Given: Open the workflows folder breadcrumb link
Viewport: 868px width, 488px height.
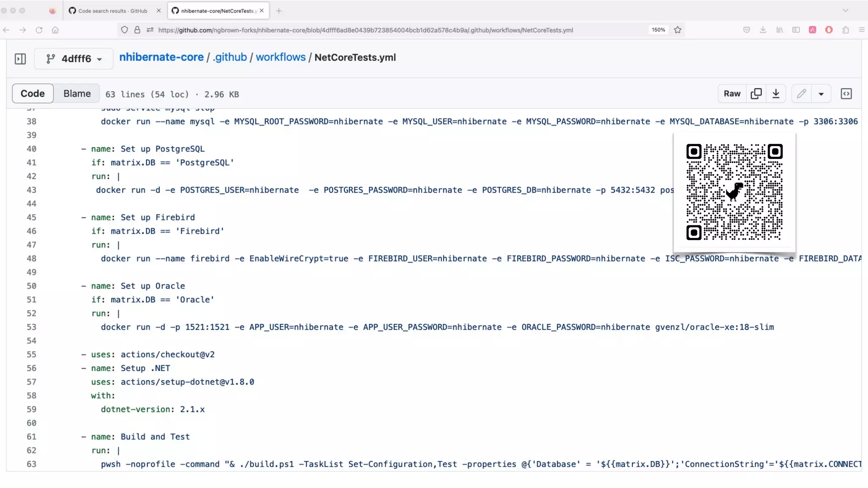Looking at the screenshot, I should point(281,57).
